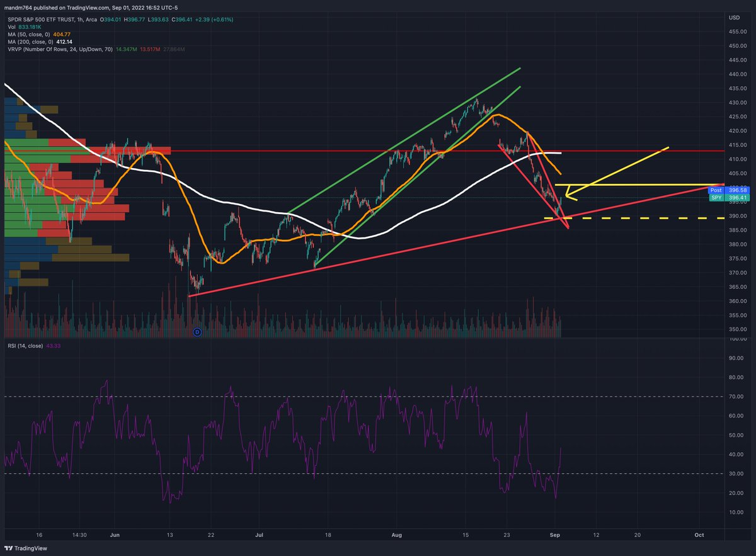Click the 455.00 price axis label
Viewport: 756px width, 556px height.
tap(736, 31)
